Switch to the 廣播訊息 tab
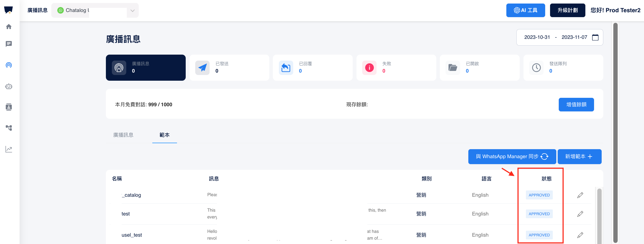644x244 pixels. click(123, 135)
